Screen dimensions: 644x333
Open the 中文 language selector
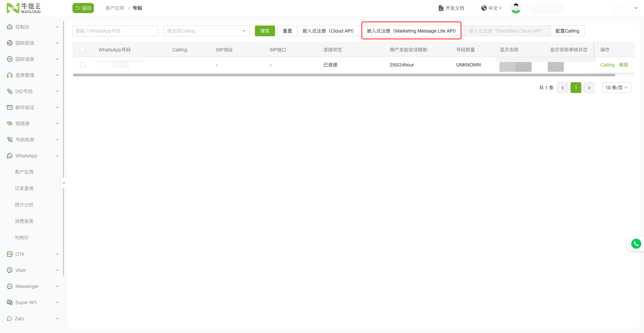tap(491, 8)
